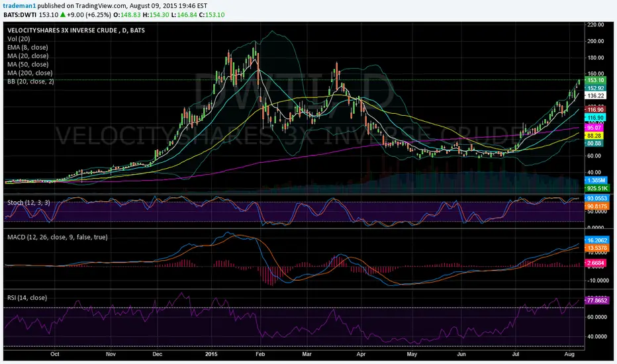Click the green 153.10 last price tag
Screen dimensions: 617x364
point(596,80)
